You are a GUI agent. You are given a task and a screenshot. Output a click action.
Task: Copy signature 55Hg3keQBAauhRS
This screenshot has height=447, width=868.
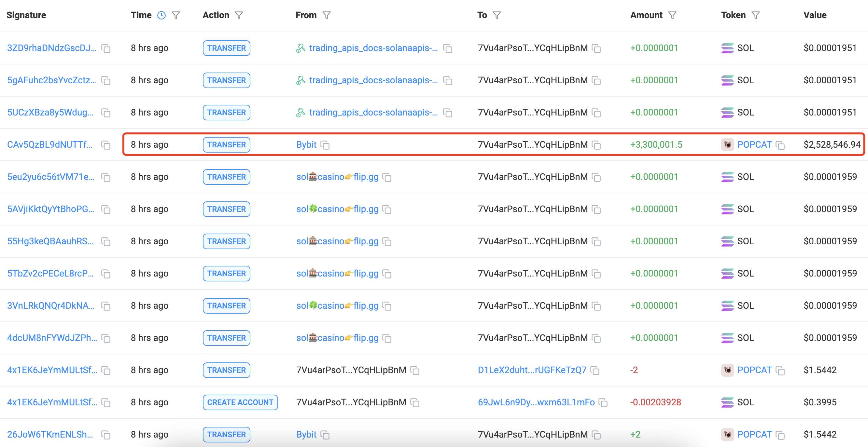pyautogui.click(x=106, y=242)
